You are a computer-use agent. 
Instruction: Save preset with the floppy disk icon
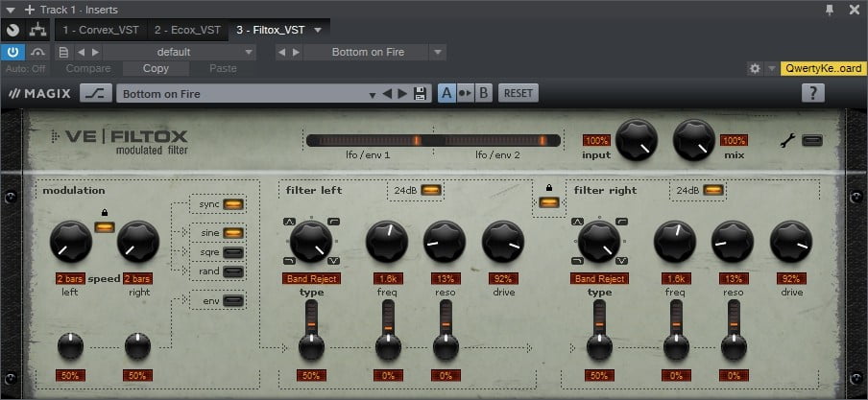tap(420, 93)
